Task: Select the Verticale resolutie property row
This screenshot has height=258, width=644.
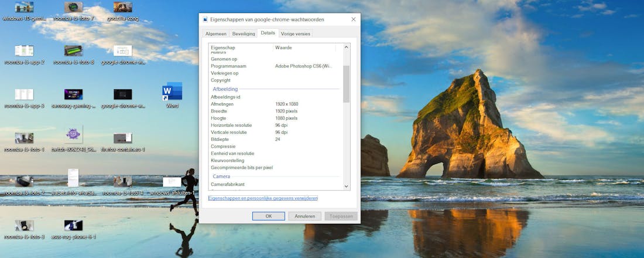Action: [x=276, y=132]
